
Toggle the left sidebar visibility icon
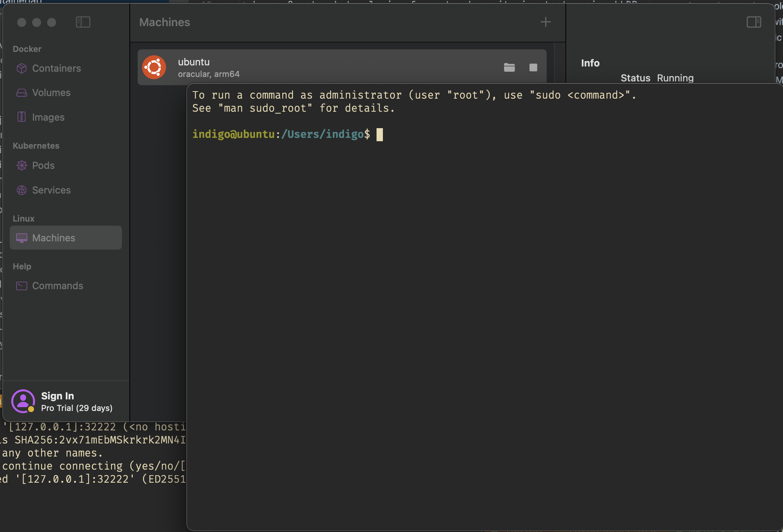83,22
